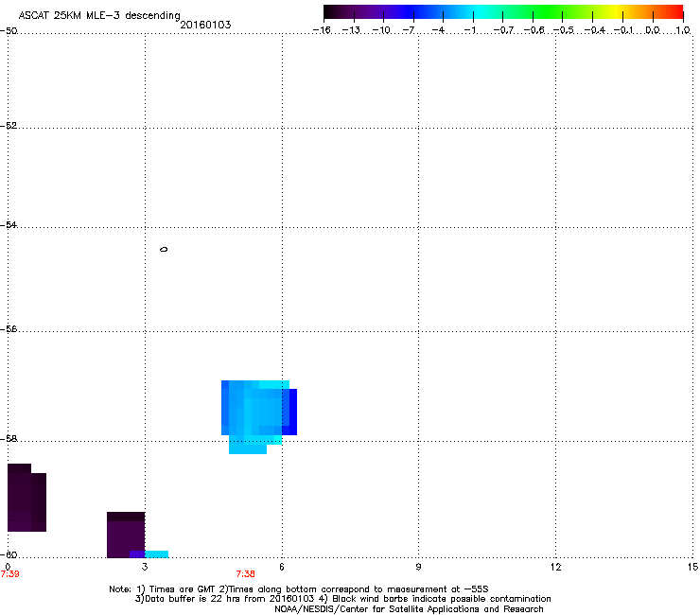
Task: Click the longitude 6 axis label
Action: pos(282,567)
